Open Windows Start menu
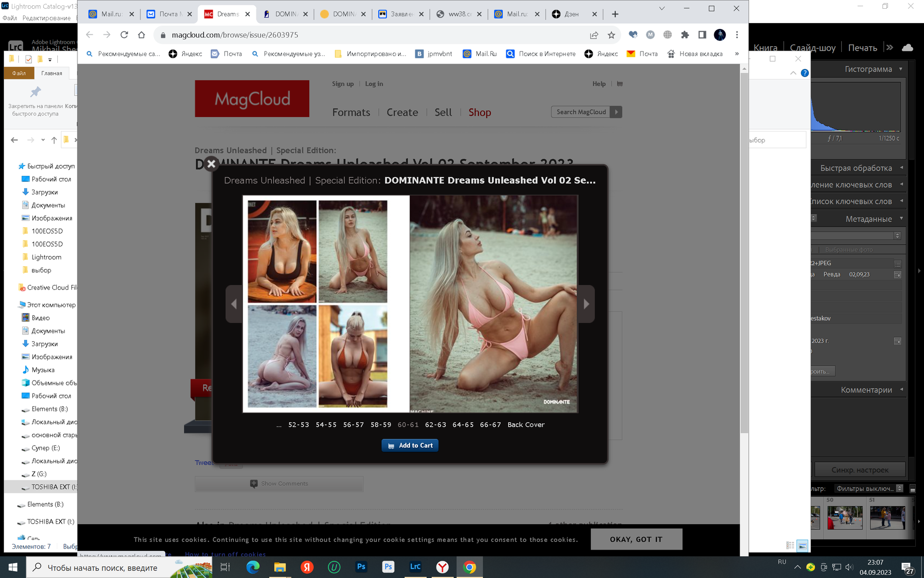924x578 pixels. pyautogui.click(x=13, y=567)
